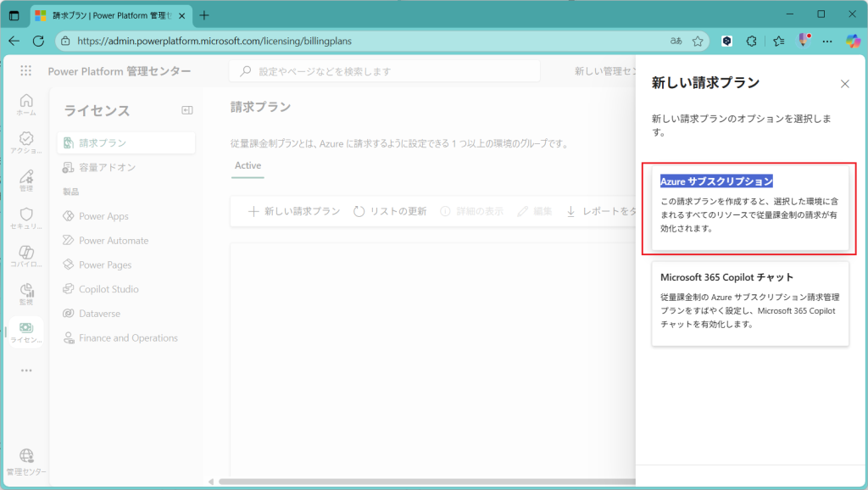The image size is (868, 490).
Task: Click リストの更新 refresh button
Action: coord(390,211)
